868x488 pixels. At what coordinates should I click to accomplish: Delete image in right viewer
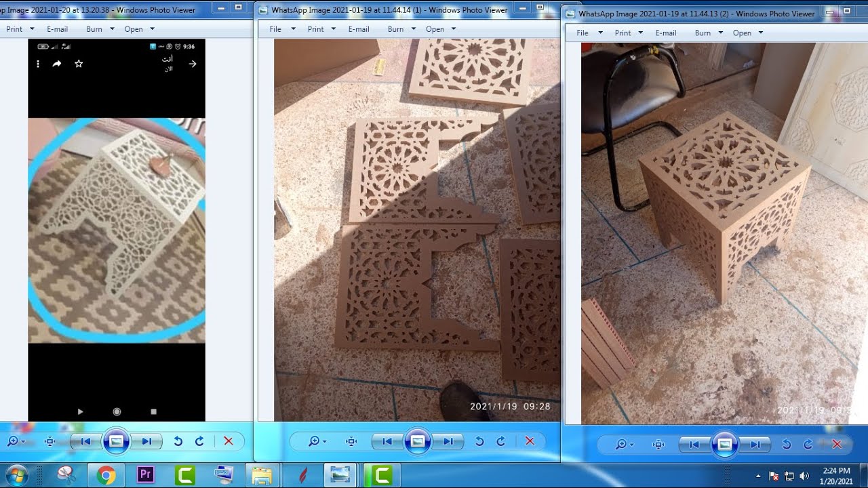[x=837, y=445]
